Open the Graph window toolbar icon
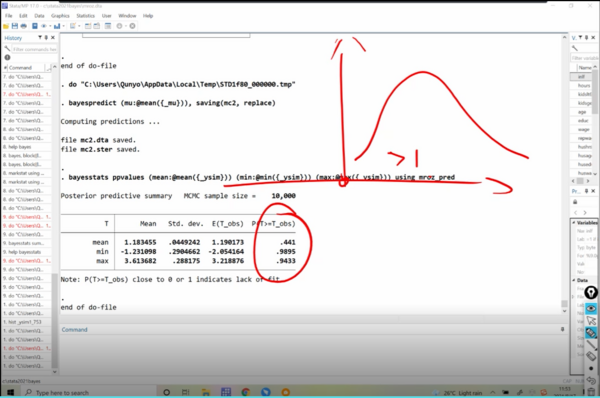 coord(57,26)
